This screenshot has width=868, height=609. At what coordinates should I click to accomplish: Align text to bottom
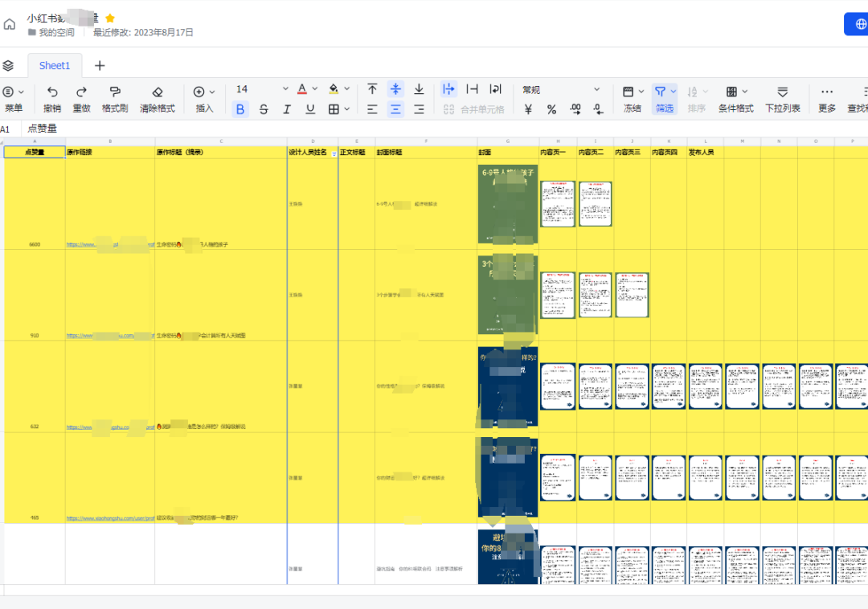coord(419,89)
